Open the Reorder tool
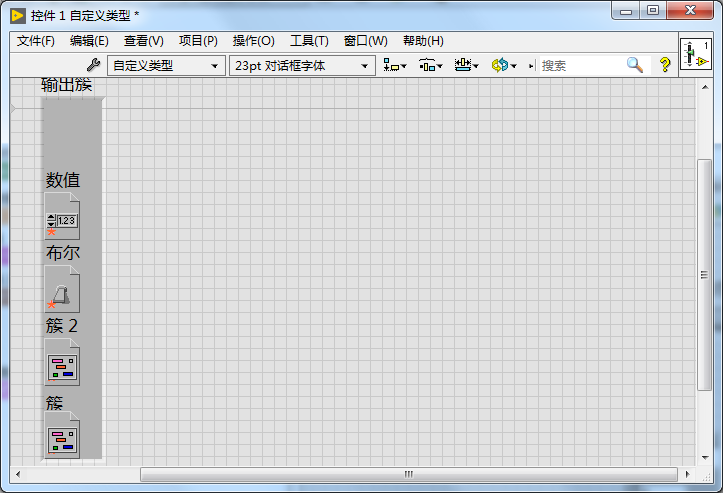 tap(504, 65)
